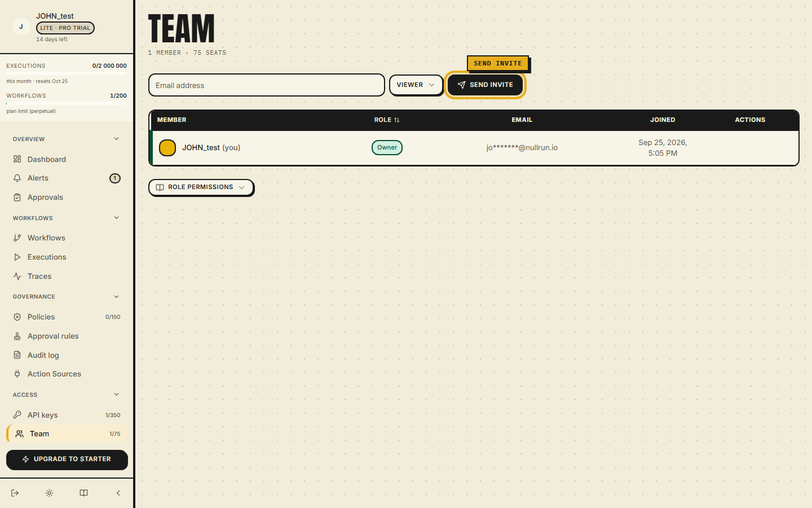Click the Send Invite button

tap(485, 85)
